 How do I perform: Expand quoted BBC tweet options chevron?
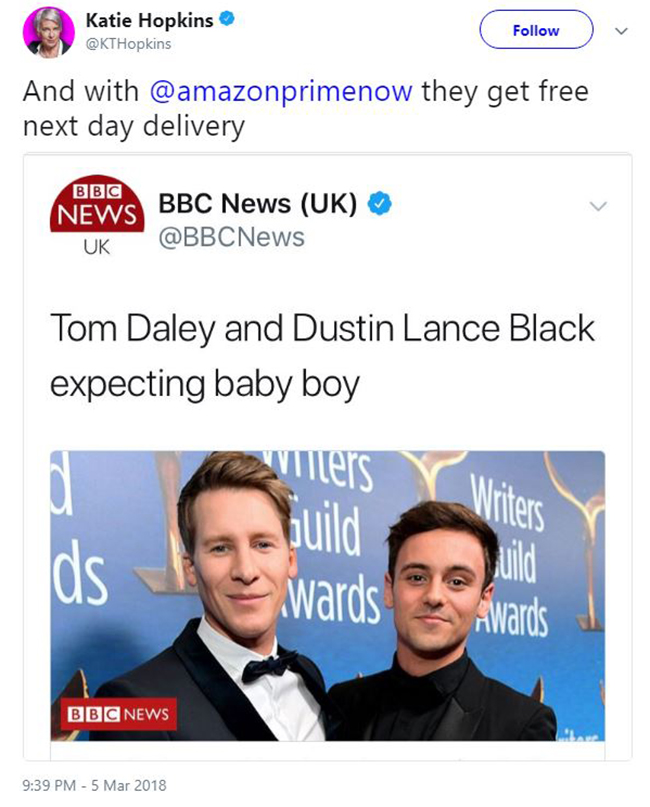[x=598, y=206]
